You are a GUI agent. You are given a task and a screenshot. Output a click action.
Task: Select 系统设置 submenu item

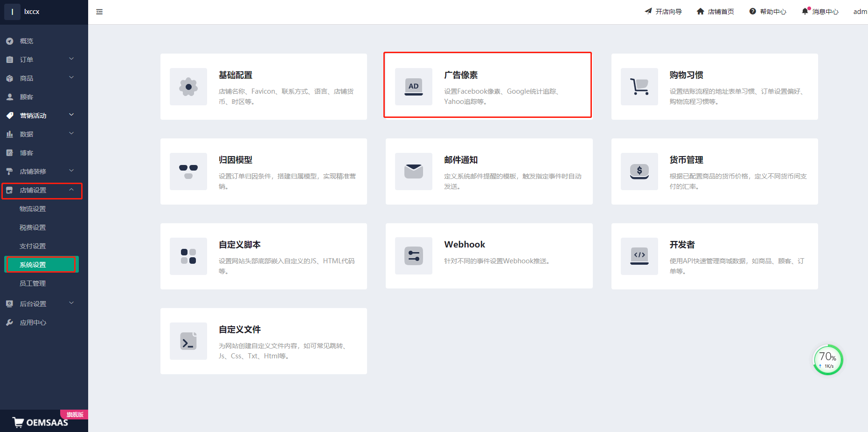[x=42, y=265]
